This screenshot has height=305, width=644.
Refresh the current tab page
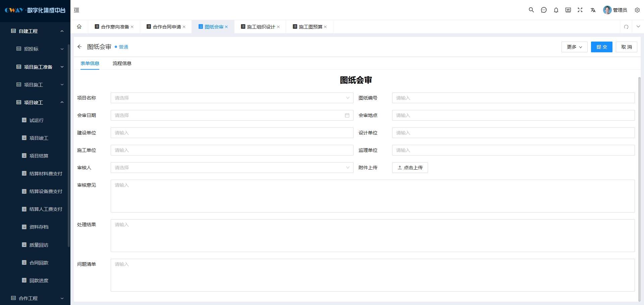tap(626, 27)
